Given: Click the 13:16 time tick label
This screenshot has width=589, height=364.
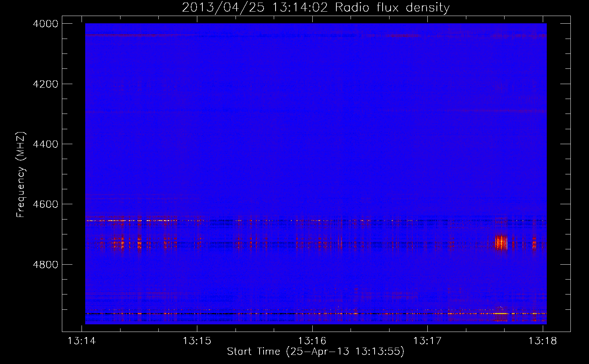Looking at the screenshot, I should [312, 341].
